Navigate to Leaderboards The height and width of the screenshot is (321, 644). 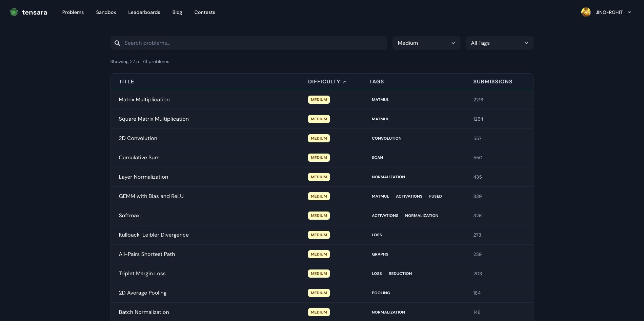(144, 12)
